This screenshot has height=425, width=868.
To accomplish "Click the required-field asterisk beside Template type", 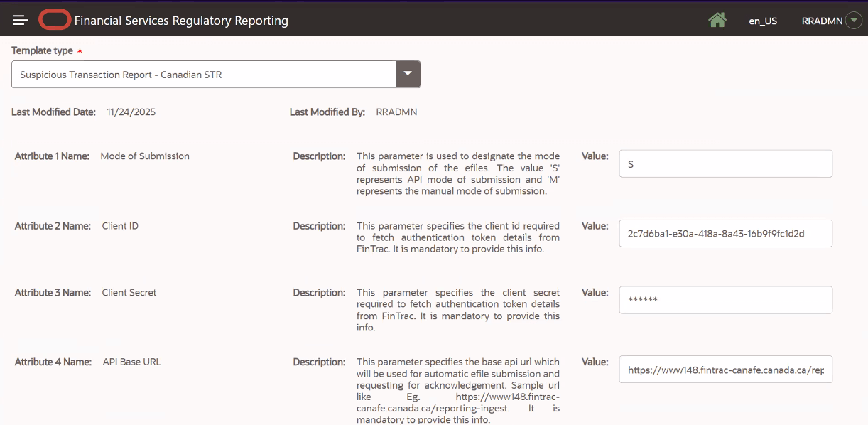I will coord(79,50).
